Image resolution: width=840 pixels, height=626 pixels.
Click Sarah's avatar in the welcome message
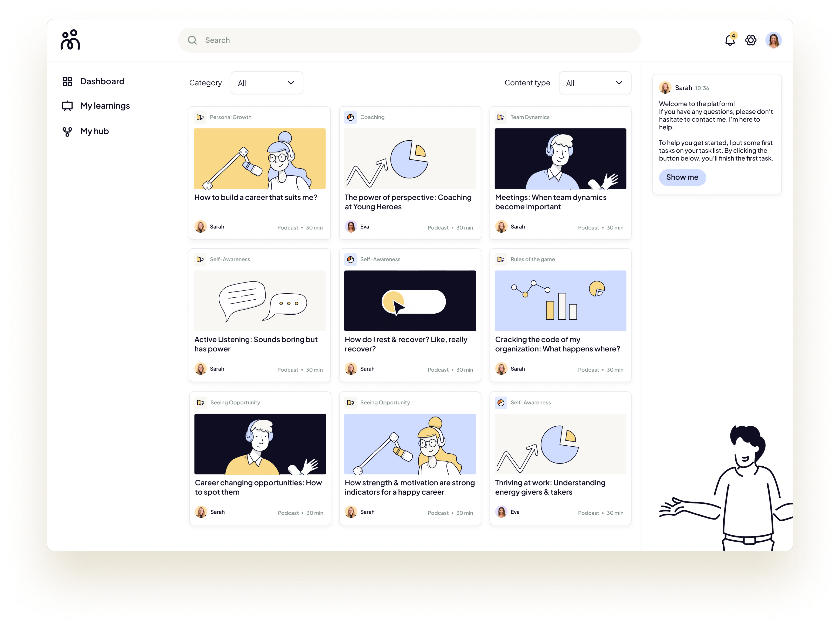[665, 88]
